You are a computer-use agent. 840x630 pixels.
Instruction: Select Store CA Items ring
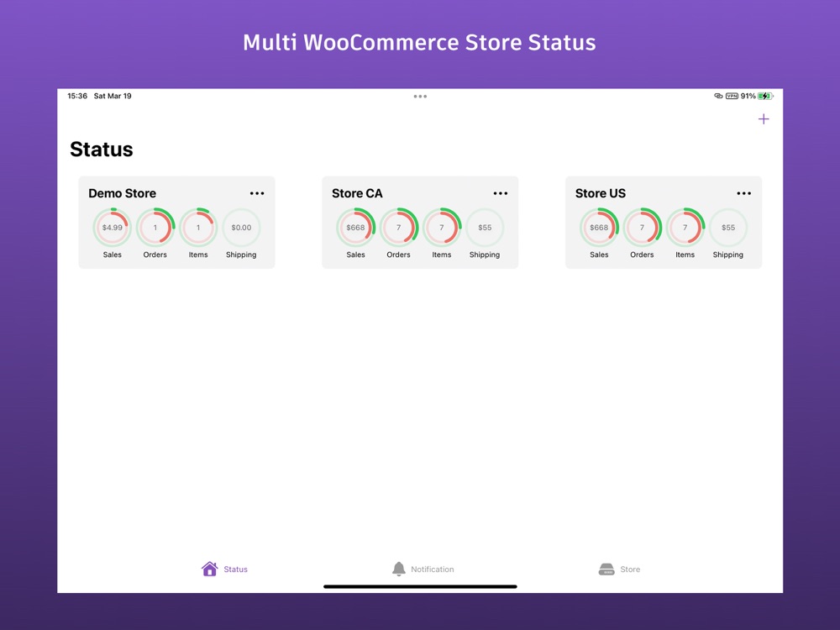click(x=442, y=227)
